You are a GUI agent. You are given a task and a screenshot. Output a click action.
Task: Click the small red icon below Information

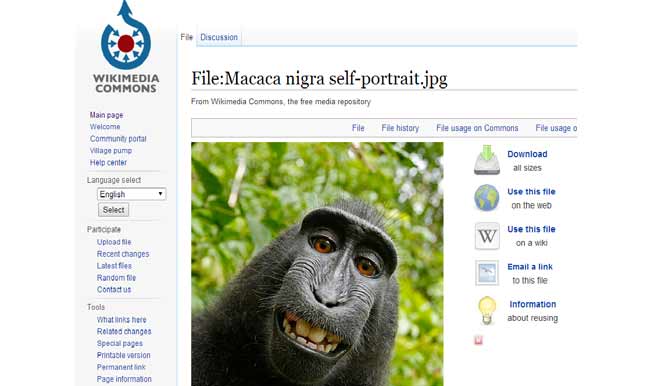478,340
